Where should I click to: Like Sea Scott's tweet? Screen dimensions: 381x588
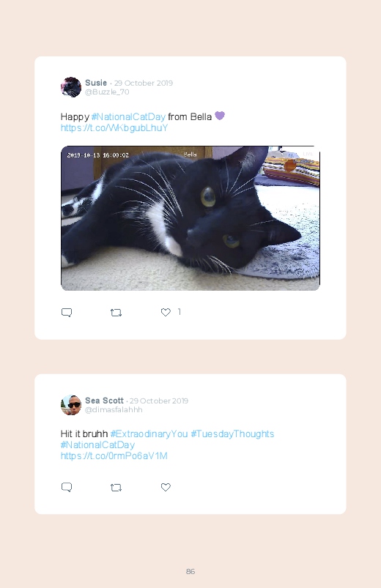[x=166, y=487]
